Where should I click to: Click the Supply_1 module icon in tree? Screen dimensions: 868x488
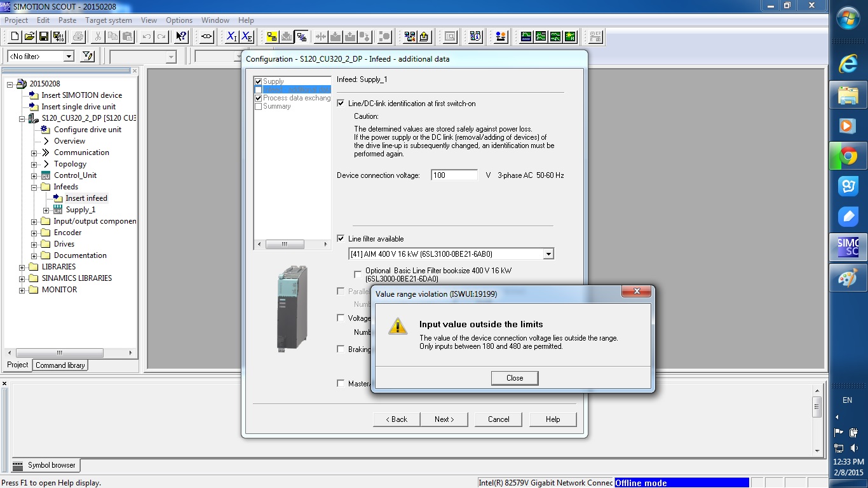(x=58, y=210)
